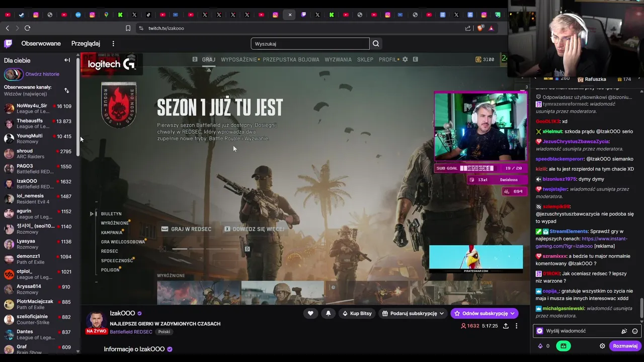644x362 pixels.
Task: Open the Obserwowane navigation item
Action: click(x=41, y=44)
